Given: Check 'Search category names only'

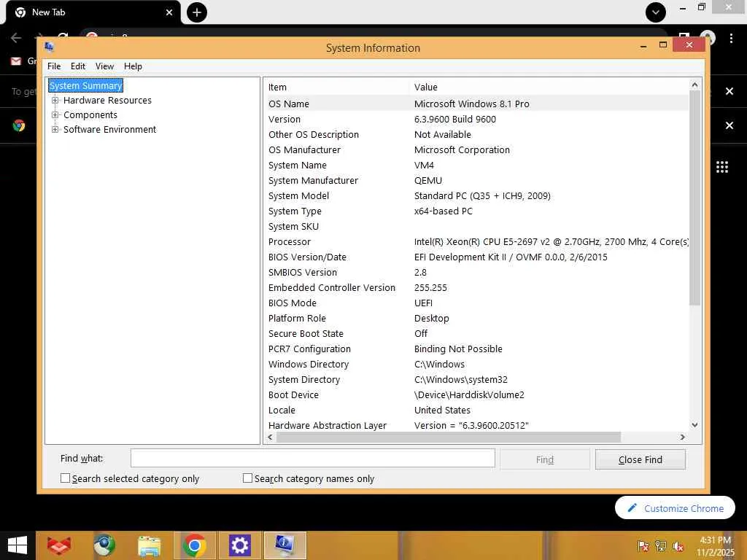Looking at the screenshot, I should pos(248,478).
